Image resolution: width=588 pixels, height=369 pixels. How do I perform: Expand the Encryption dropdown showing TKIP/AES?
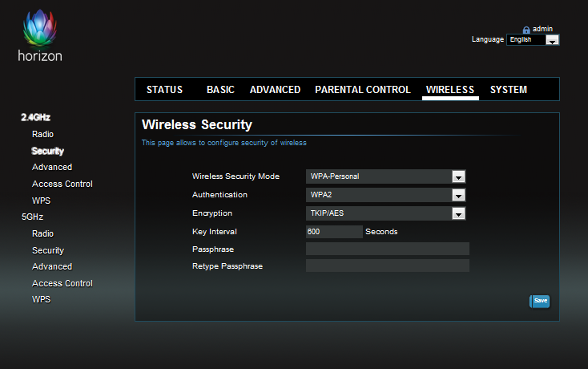tap(385, 213)
